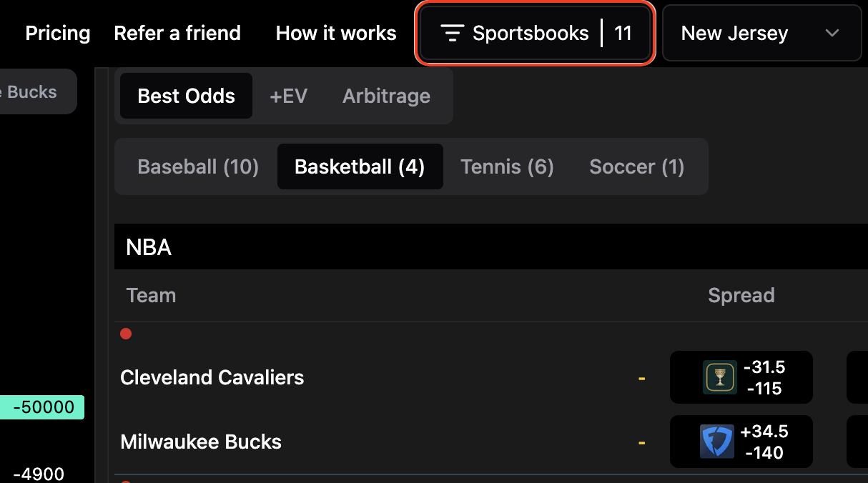This screenshot has width=868, height=483.
Task: Open the Refer a friend link
Action: pyautogui.click(x=177, y=34)
